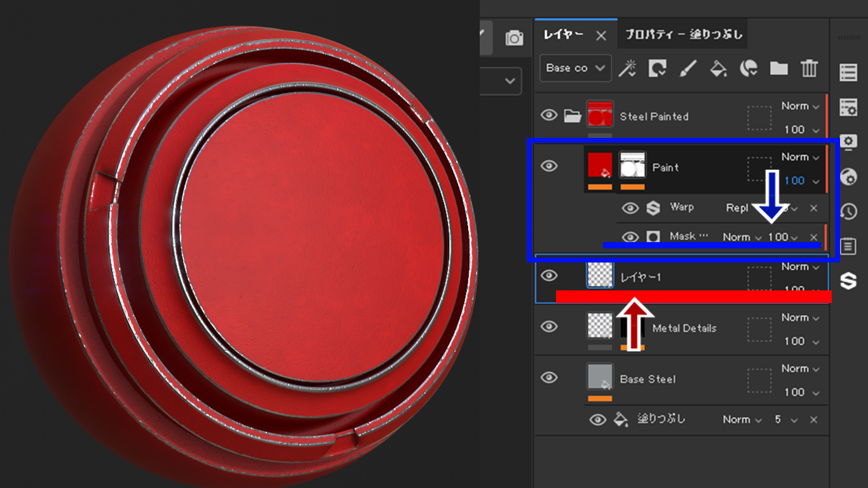Create a new paint layer with the brush icon

[688, 68]
